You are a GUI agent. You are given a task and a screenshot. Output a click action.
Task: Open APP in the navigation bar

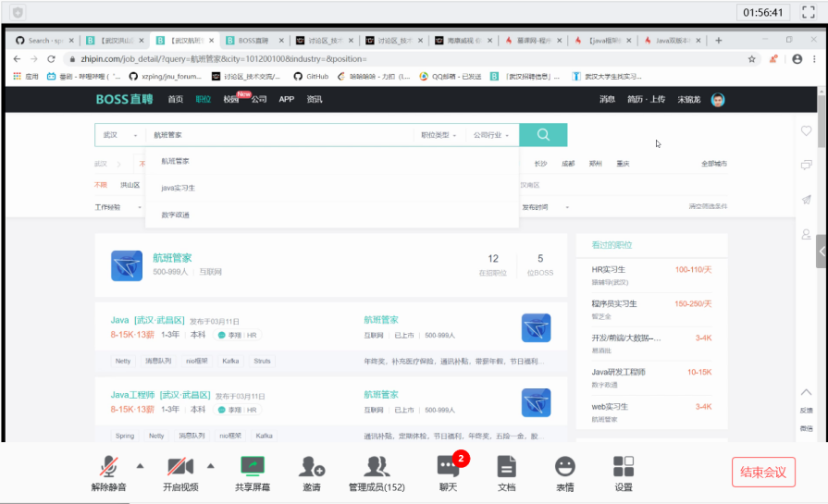pos(286,99)
